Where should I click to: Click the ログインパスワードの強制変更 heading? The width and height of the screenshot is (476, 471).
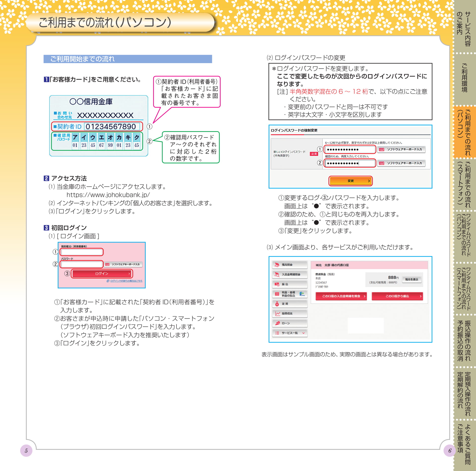click(x=294, y=130)
